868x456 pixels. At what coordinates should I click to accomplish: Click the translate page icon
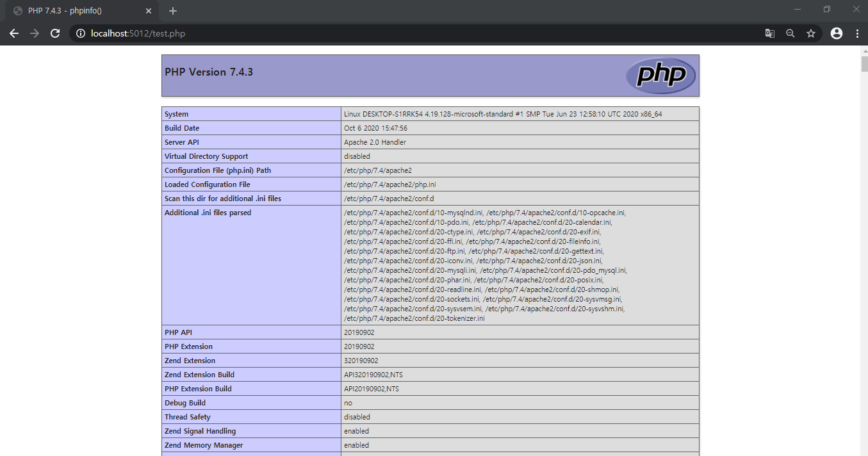[x=770, y=33]
